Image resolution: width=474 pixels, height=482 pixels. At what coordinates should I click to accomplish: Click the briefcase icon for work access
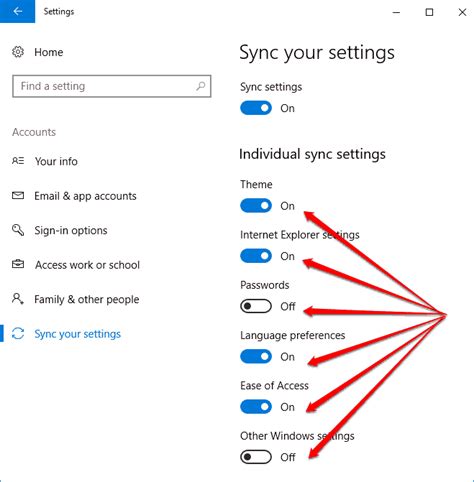[x=18, y=264]
